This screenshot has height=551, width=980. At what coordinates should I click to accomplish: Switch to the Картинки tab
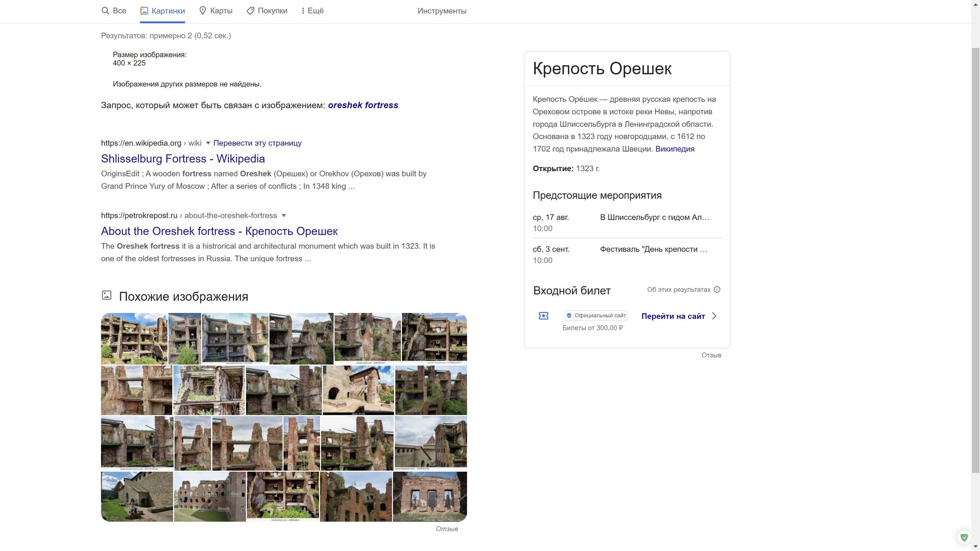point(163,11)
